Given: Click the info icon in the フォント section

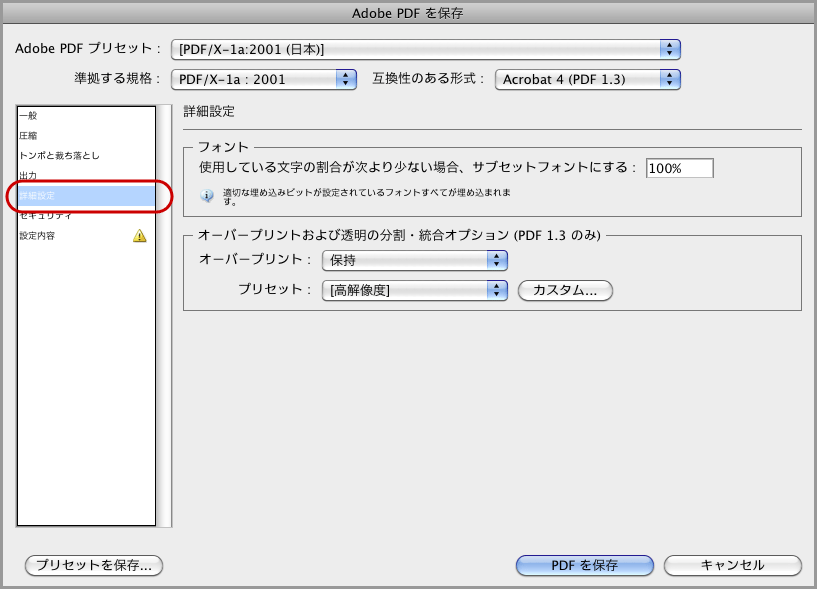Looking at the screenshot, I should tap(207, 196).
